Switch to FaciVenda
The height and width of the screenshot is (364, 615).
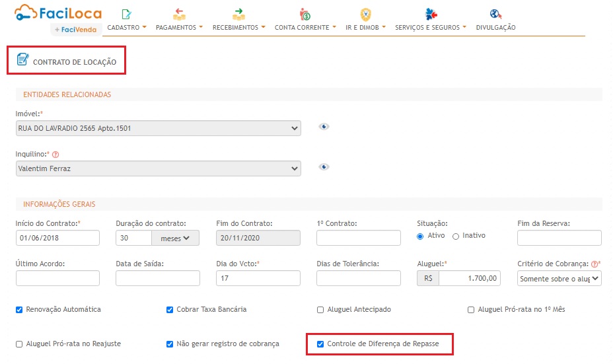point(76,29)
